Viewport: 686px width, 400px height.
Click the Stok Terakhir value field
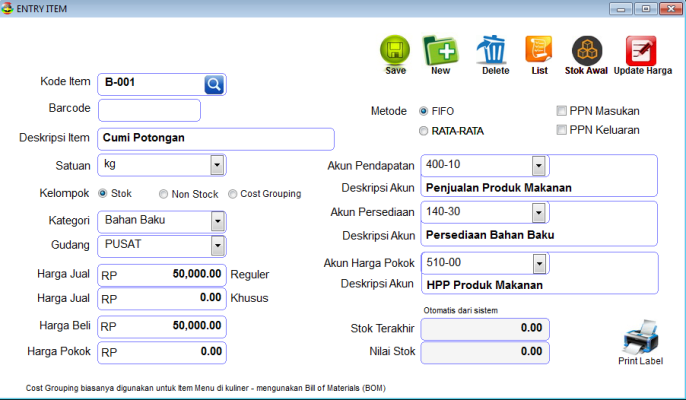click(x=485, y=329)
